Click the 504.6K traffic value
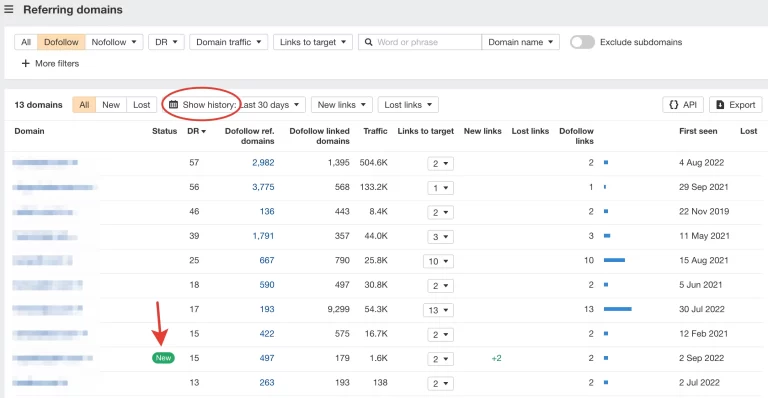The width and height of the screenshot is (768, 398). 373,163
